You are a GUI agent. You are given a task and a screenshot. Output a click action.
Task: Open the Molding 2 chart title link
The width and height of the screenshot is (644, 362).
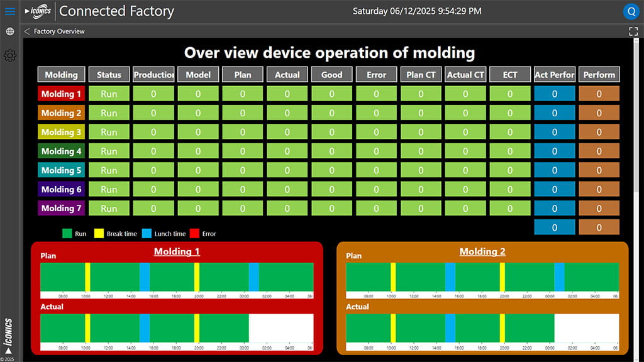click(x=482, y=251)
